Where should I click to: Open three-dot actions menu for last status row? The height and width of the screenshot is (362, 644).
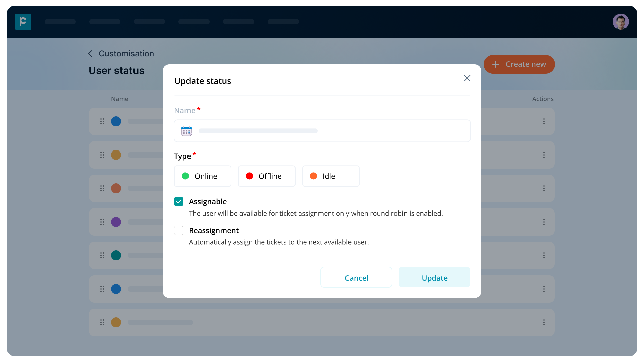pos(544,322)
